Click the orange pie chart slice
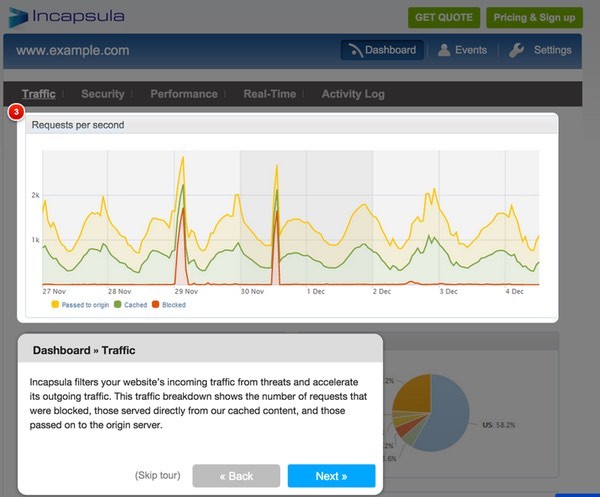 tap(413, 394)
